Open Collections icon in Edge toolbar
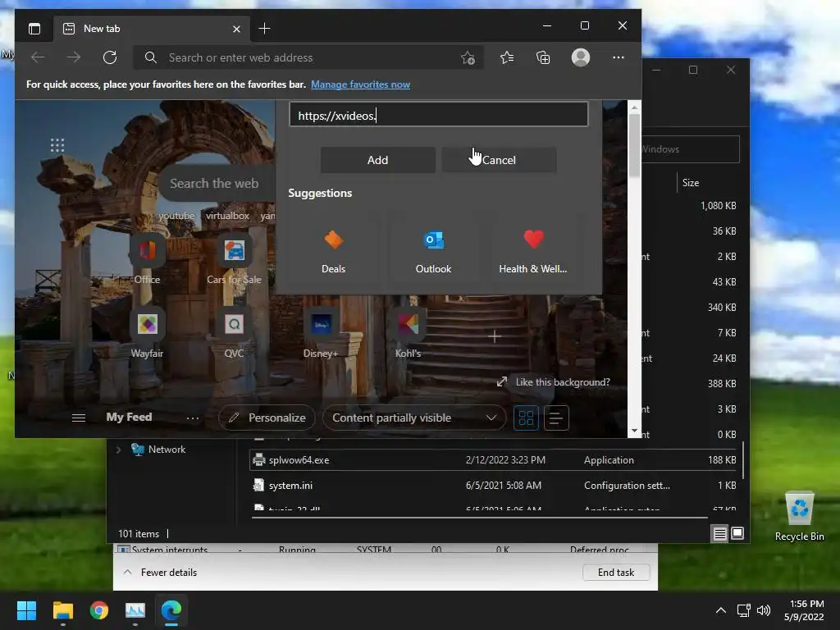 pos(543,57)
